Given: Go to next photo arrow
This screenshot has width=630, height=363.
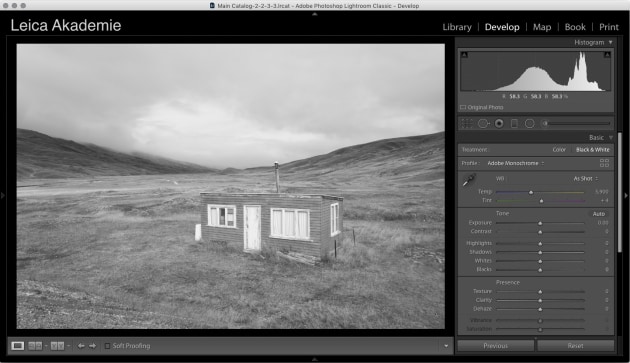Looking at the screenshot, I should [x=92, y=346].
